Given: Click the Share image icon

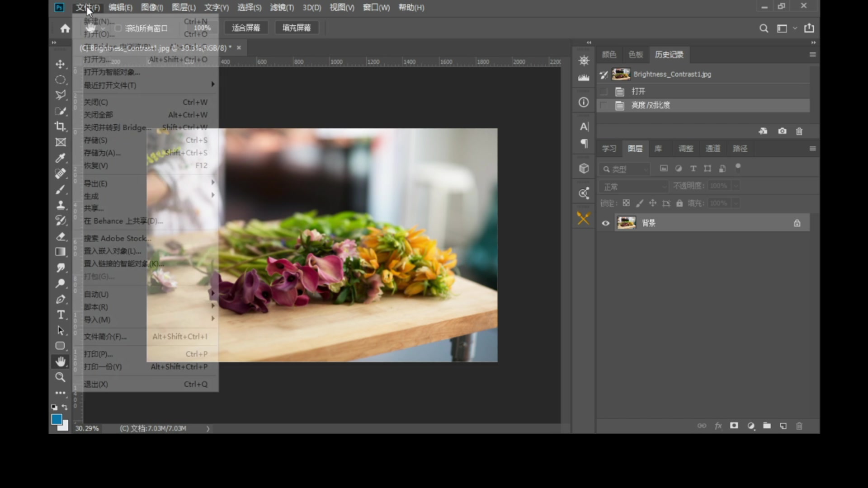Looking at the screenshot, I should (x=809, y=28).
